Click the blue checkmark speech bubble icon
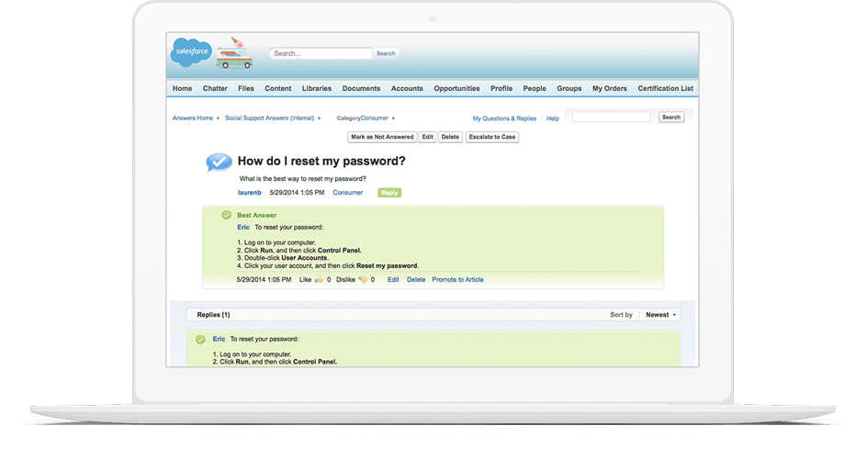The height and width of the screenshot is (459, 868). pos(219,162)
